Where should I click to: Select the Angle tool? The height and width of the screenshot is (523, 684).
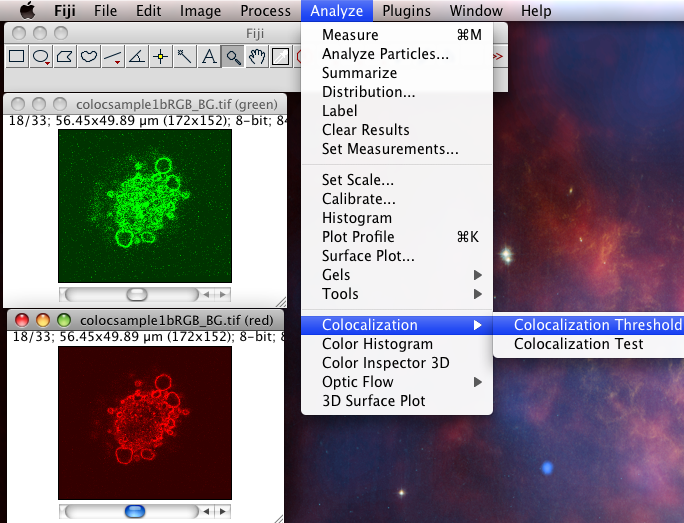pos(137,57)
